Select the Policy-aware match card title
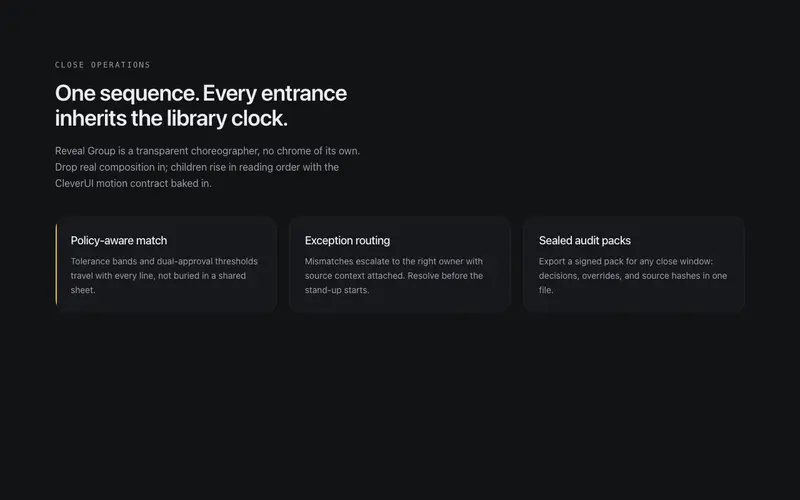The height and width of the screenshot is (500, 800). tap(119, 240)
